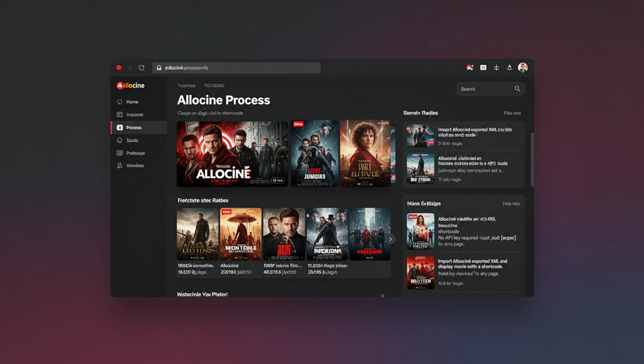
Task: Show next posters with carousel arrow
Action: coord(390,239)
